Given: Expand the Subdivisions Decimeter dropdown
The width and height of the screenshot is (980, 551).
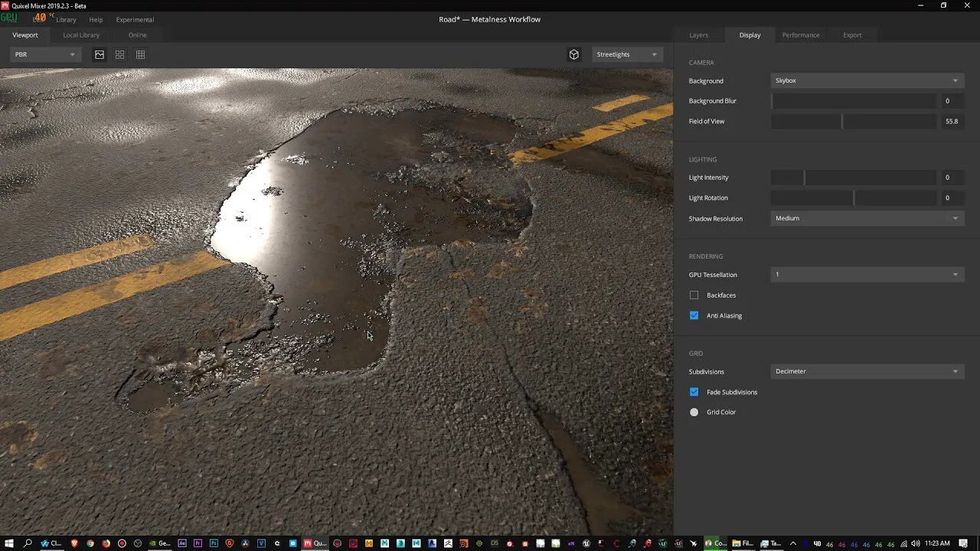Looking at the screenshot, I should 867,371.
